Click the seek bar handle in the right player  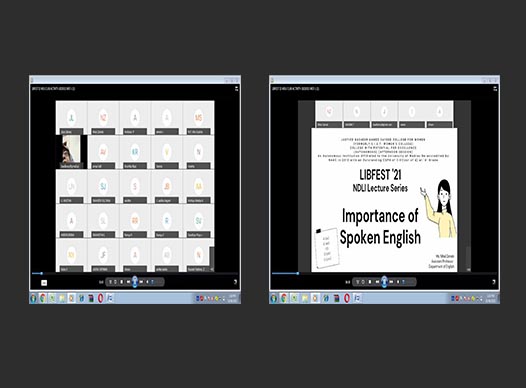click(298, 273)
